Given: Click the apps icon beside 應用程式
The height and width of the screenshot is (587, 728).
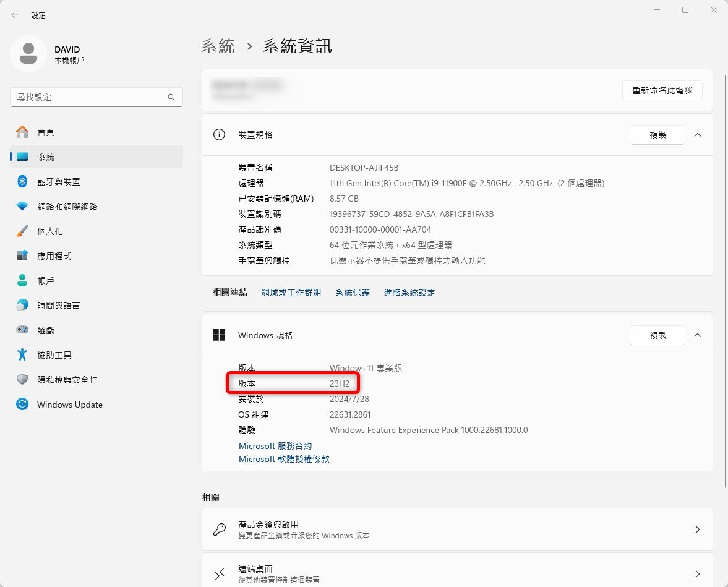Looking at the screenshot, I should point(22,255).
